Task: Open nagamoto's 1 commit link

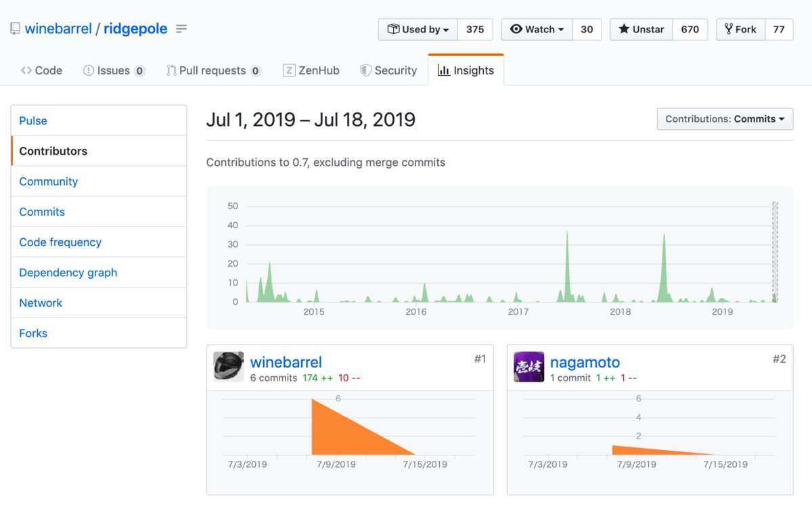Action: coord(570,378)
